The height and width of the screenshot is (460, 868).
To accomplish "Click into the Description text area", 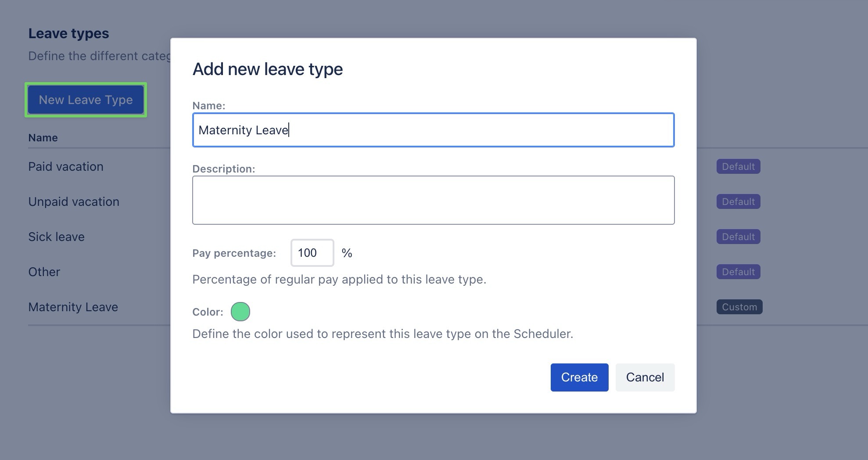I will [x=433, y=200].
